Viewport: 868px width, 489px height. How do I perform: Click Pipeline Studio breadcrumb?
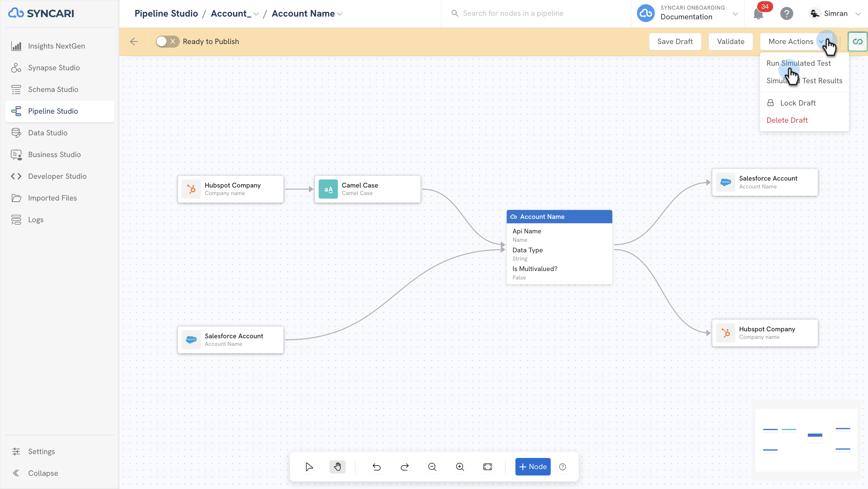click(166, 14)
